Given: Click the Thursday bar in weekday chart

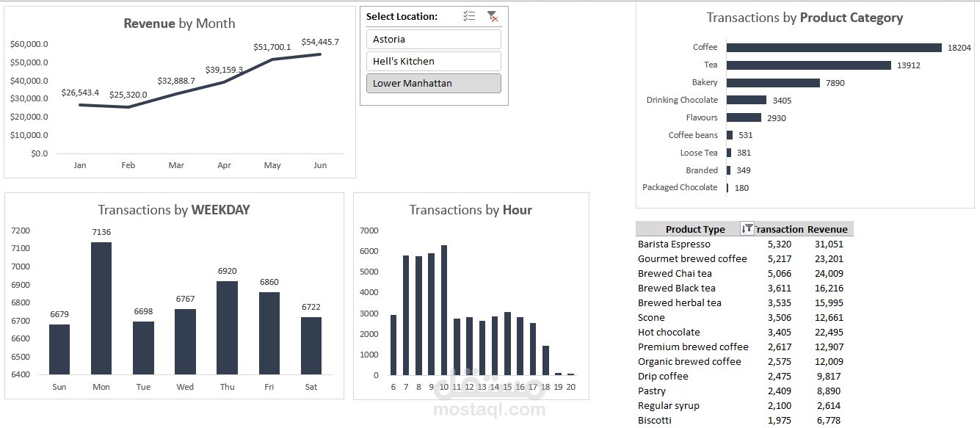Looking at the screenshot, I should (x=227, y=327).
